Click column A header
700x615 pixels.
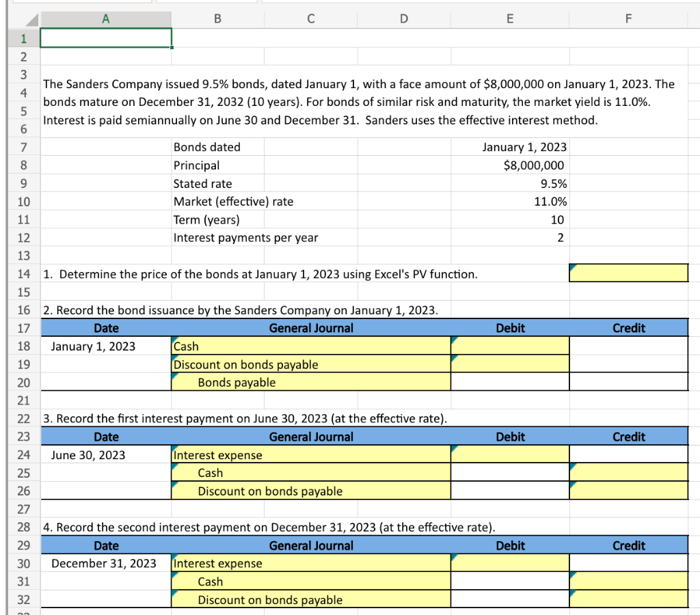point(106,18)
